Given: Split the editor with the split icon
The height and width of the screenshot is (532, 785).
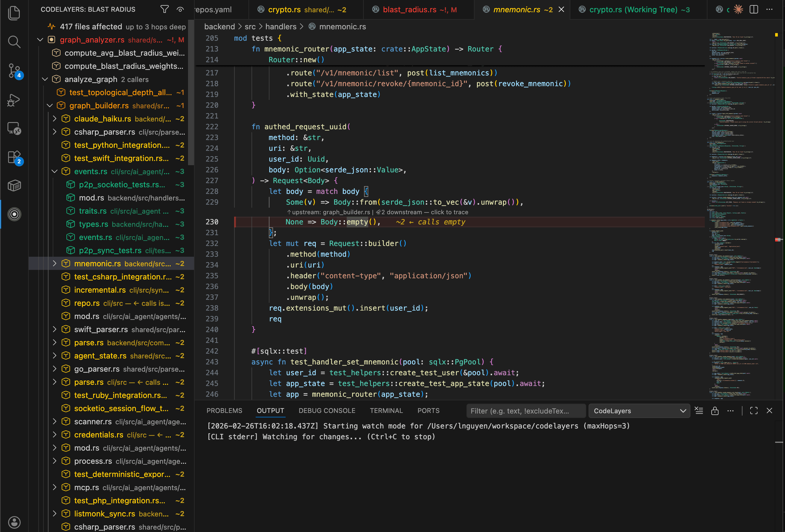Looking at the screenshot, I should click(754, 10).
